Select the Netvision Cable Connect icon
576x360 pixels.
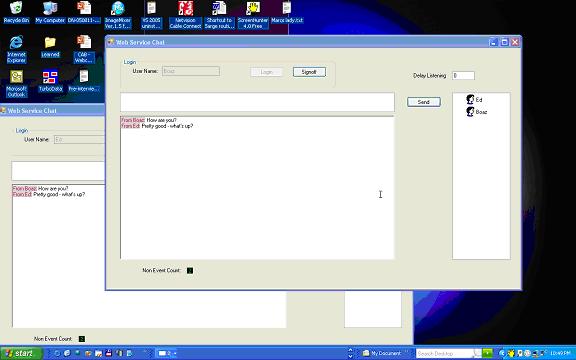point(185,15)
